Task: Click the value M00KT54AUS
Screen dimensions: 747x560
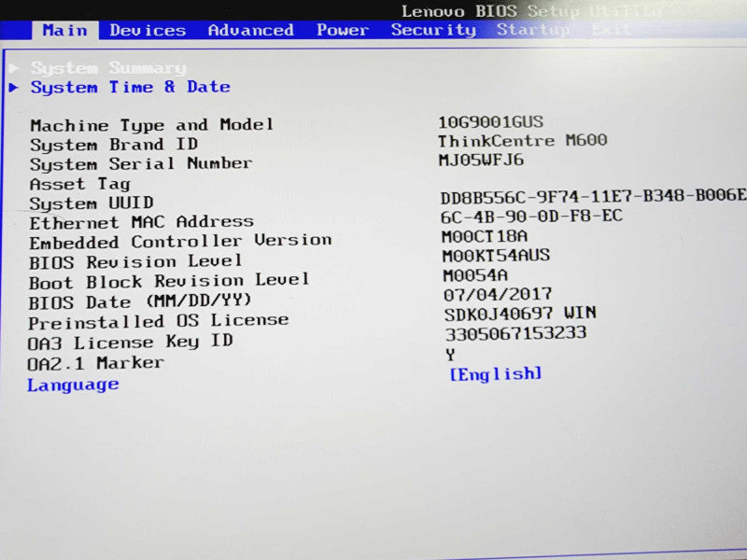Action: [x=497, y=256]
